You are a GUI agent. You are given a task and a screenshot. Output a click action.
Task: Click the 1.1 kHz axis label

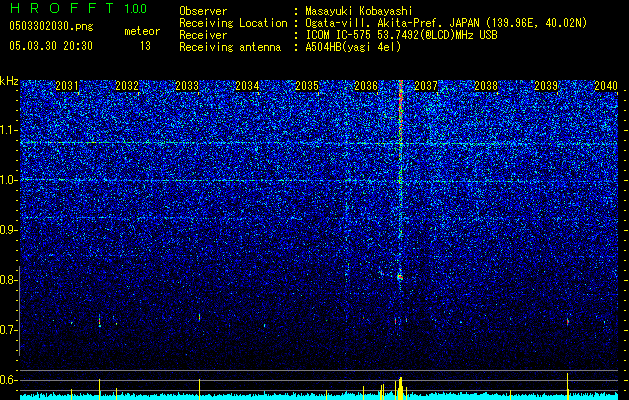[x=8, y=130]
